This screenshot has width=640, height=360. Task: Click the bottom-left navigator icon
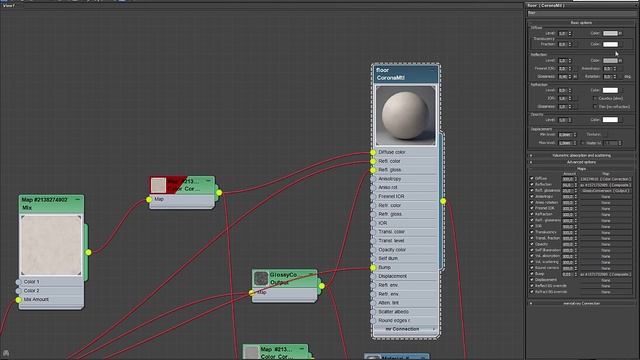(6, 353)
